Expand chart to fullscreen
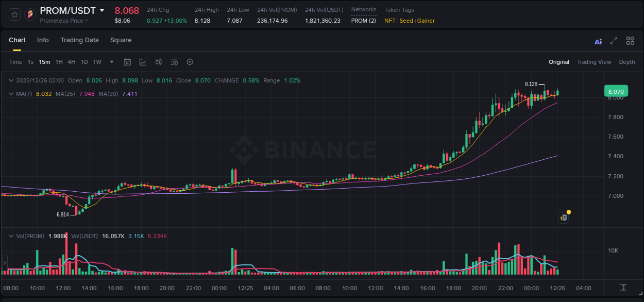Screen dimensions: 644x302 click(614, 41)
